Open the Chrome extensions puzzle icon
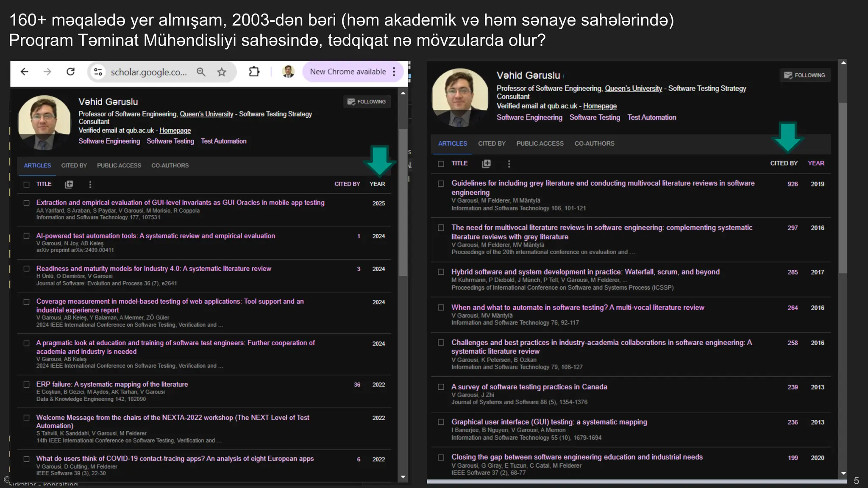The height and width of the screenshot is (488, 868). click(254, 72)
